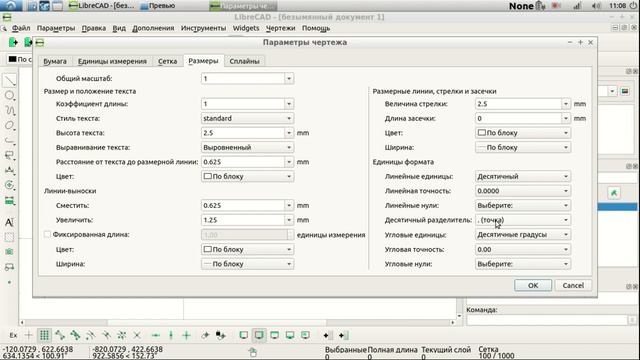Click Set relative zero position icon

205,336
